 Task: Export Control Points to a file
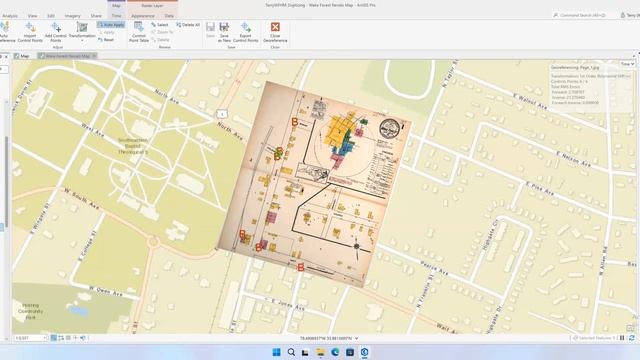point(245,32)
